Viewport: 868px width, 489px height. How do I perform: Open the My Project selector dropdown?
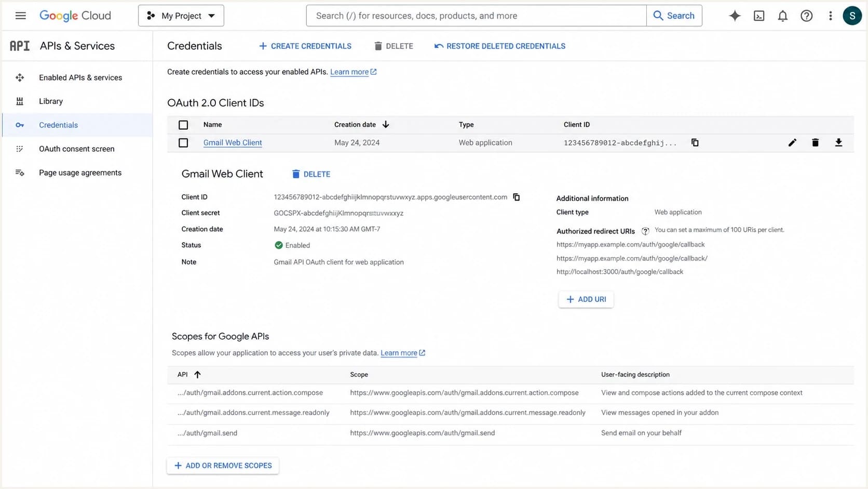[181, 16]
